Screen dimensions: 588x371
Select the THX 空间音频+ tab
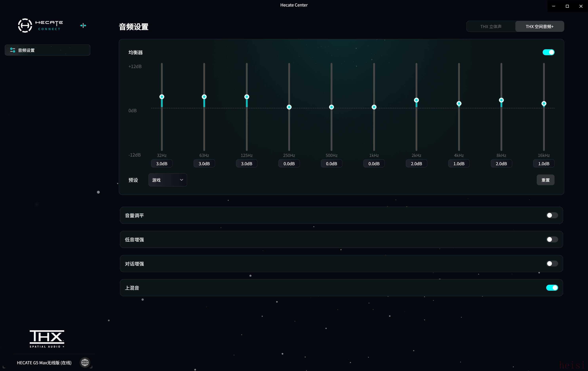coord(539,26)
